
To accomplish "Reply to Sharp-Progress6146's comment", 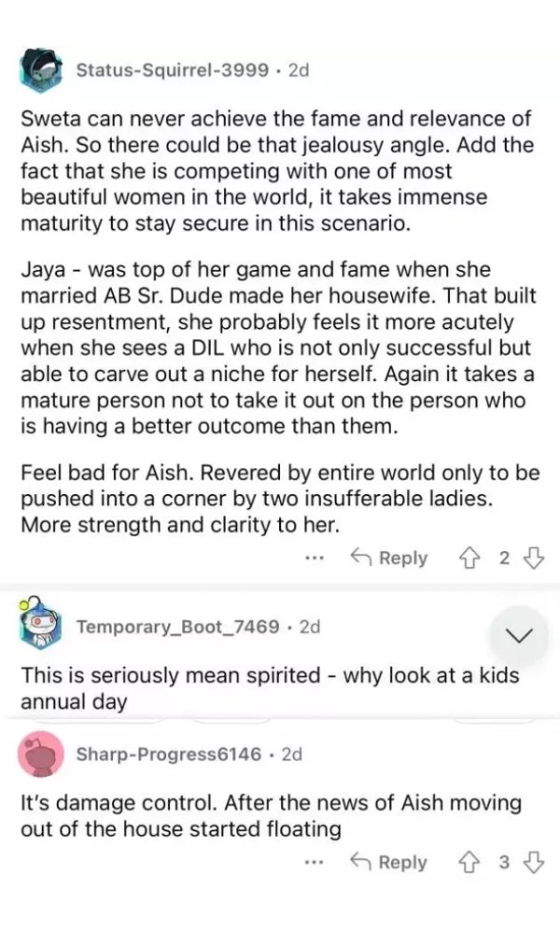I will point(389,862).
